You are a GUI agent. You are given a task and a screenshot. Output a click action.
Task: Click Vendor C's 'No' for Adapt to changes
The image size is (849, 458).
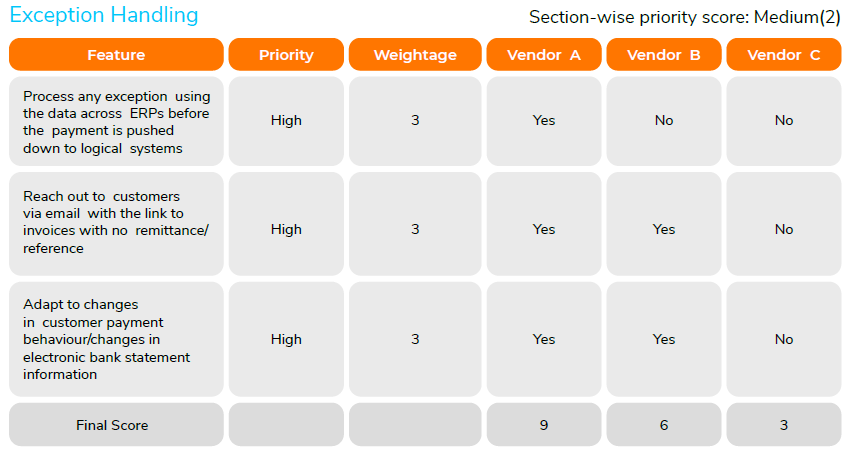[x=784, y=339]
